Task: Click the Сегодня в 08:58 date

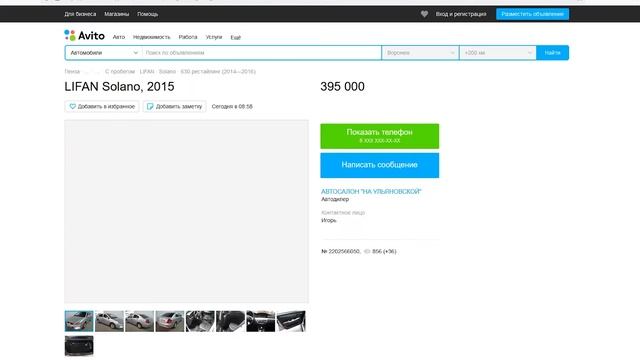Action: (x=232, y=106)
